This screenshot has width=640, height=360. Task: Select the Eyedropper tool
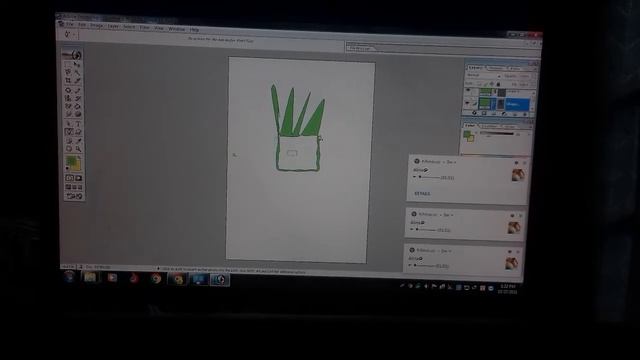78,141
